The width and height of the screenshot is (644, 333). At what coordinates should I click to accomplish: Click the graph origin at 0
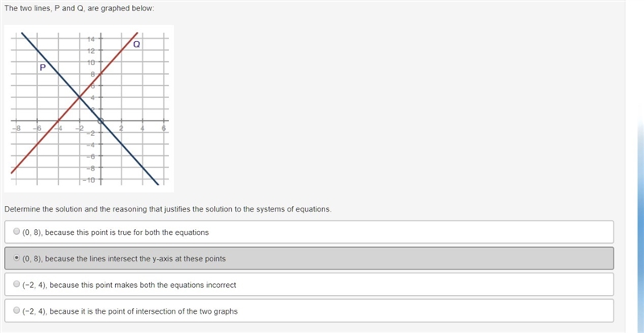point(101,121)
